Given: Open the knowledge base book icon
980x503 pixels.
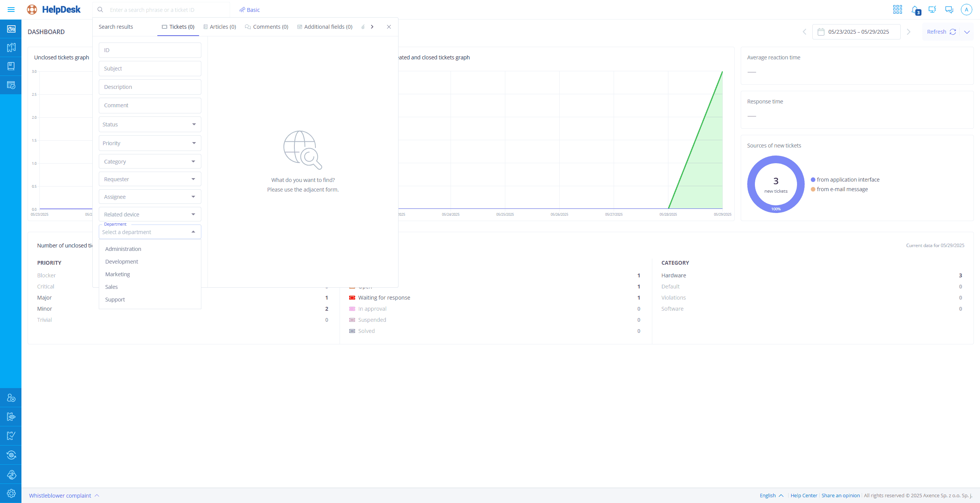Looking at the screenshot, I should [x=11, y=66].
